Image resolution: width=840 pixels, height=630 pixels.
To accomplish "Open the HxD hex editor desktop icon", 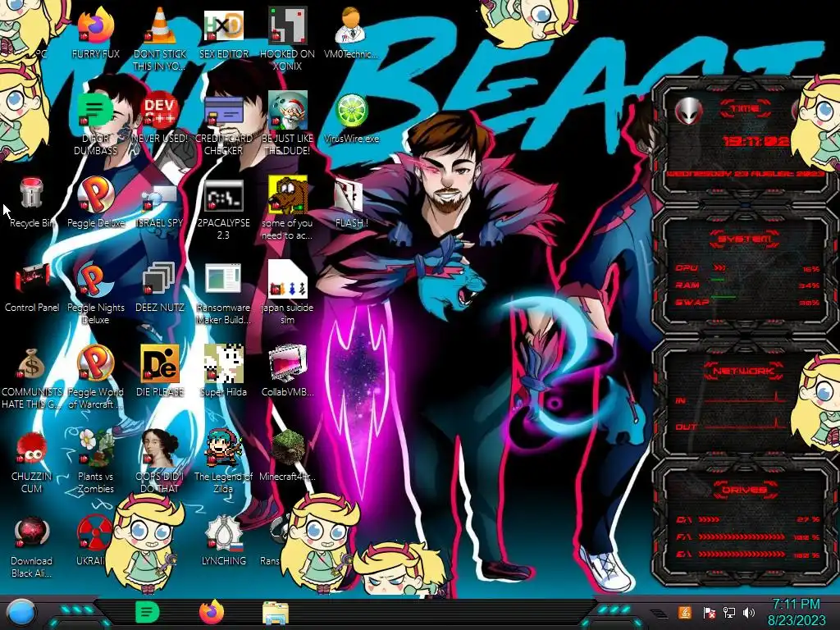I will [x=223, y=27].
